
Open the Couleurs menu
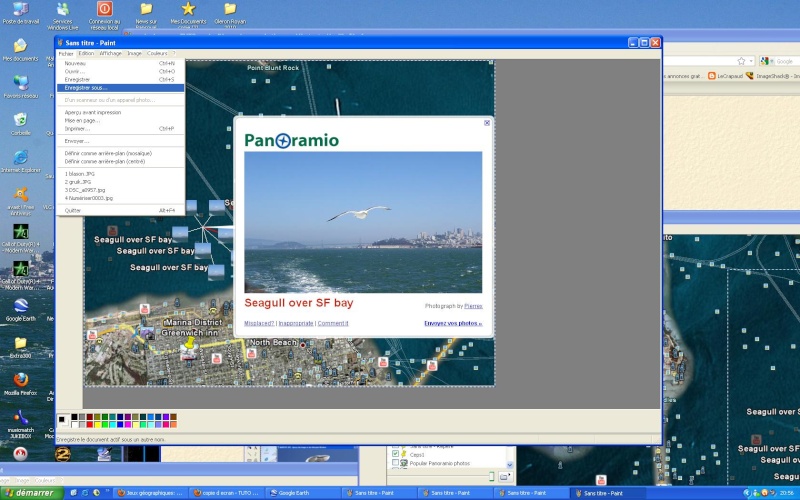(x=157, y=54)
